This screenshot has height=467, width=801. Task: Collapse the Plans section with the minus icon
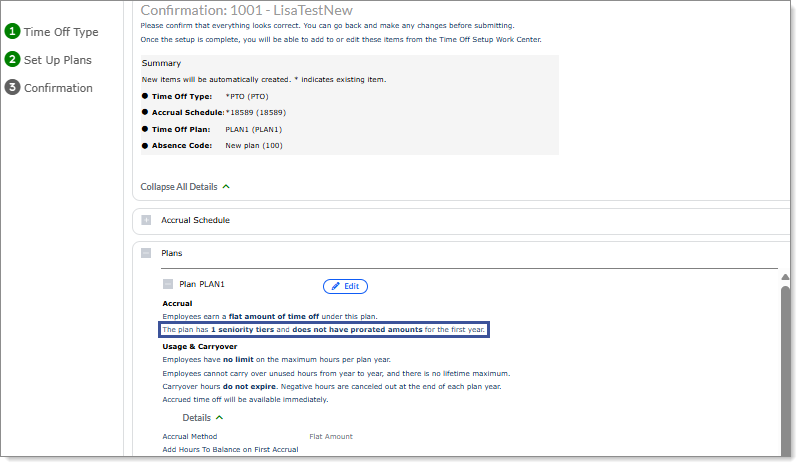click(x=146, y=253)
